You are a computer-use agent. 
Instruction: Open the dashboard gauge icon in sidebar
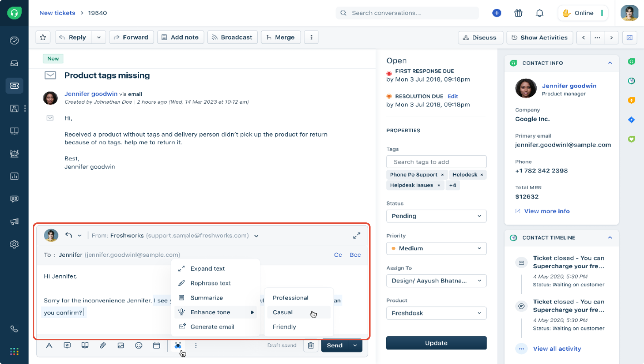coord(14,40)
